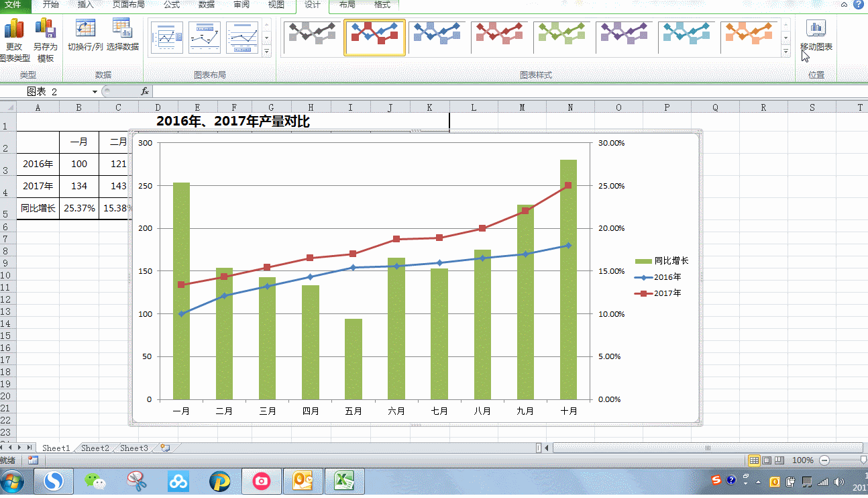Click Save As Template icon
This screenshot has width=868, height=498.
45,30
